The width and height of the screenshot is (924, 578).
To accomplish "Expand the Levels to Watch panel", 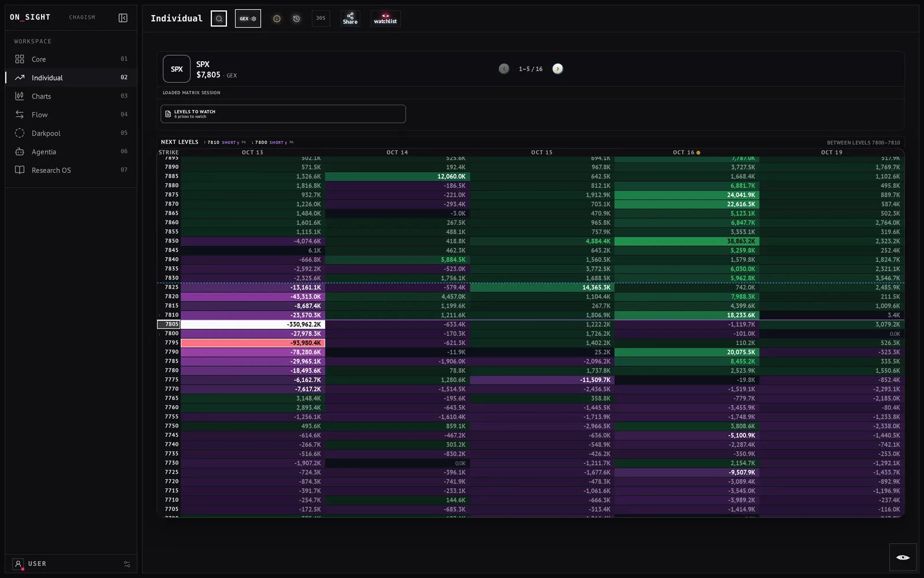I will click(x=283, y=114).
